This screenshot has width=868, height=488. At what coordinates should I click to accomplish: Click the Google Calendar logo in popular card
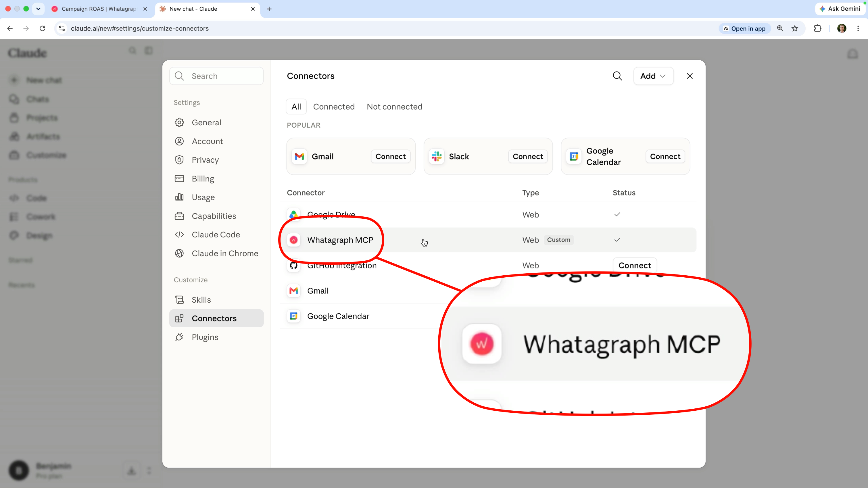pos(574,156)
